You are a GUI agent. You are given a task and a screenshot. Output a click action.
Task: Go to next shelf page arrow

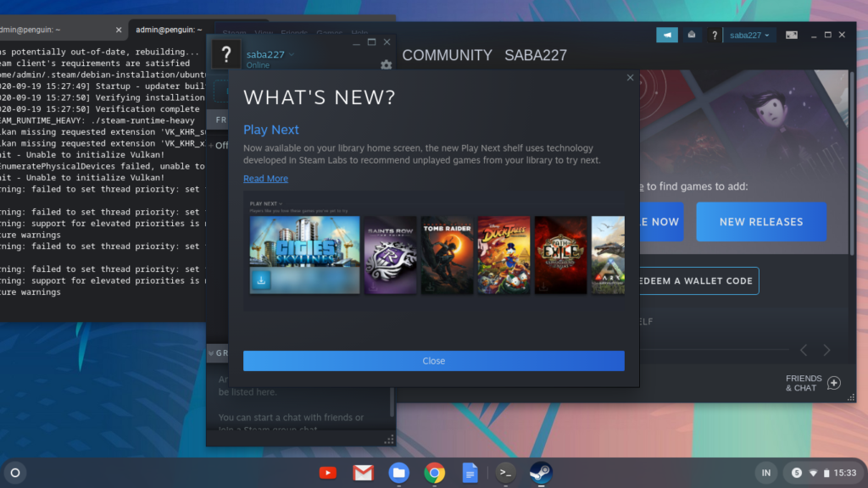click(827, 350)
